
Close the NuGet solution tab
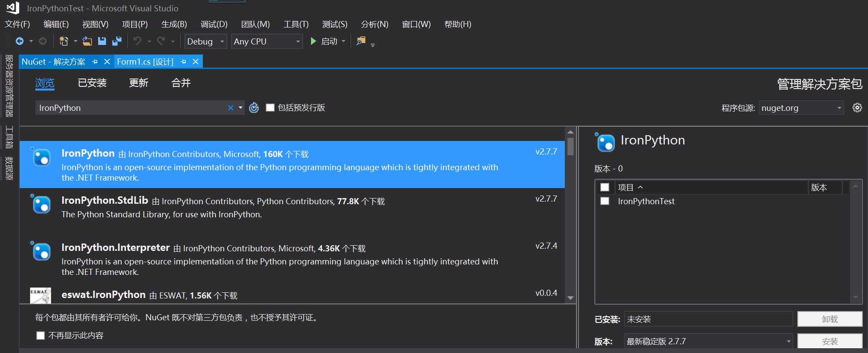[107, 62]
